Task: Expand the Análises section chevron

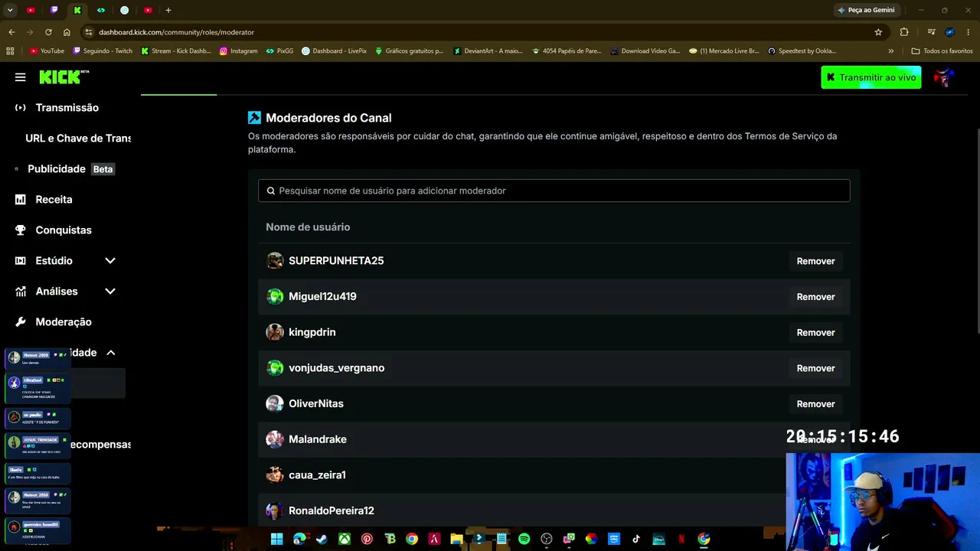Action: (110, 292)
